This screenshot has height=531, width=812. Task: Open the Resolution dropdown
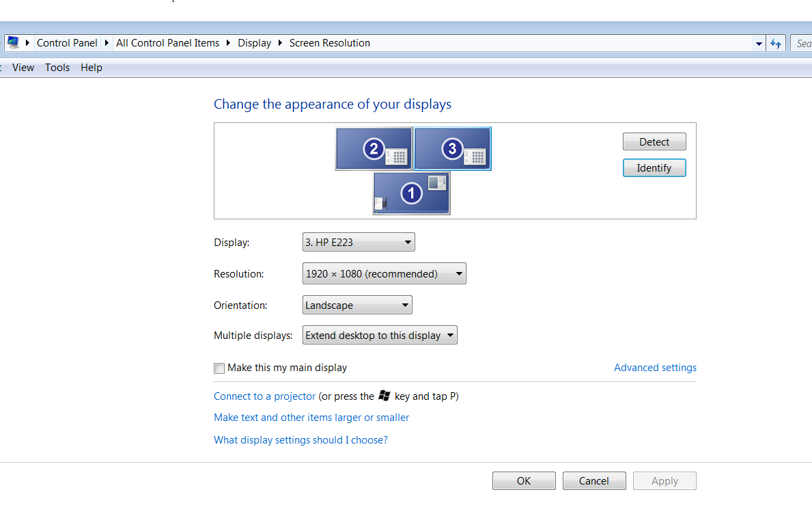pos(384,273)
